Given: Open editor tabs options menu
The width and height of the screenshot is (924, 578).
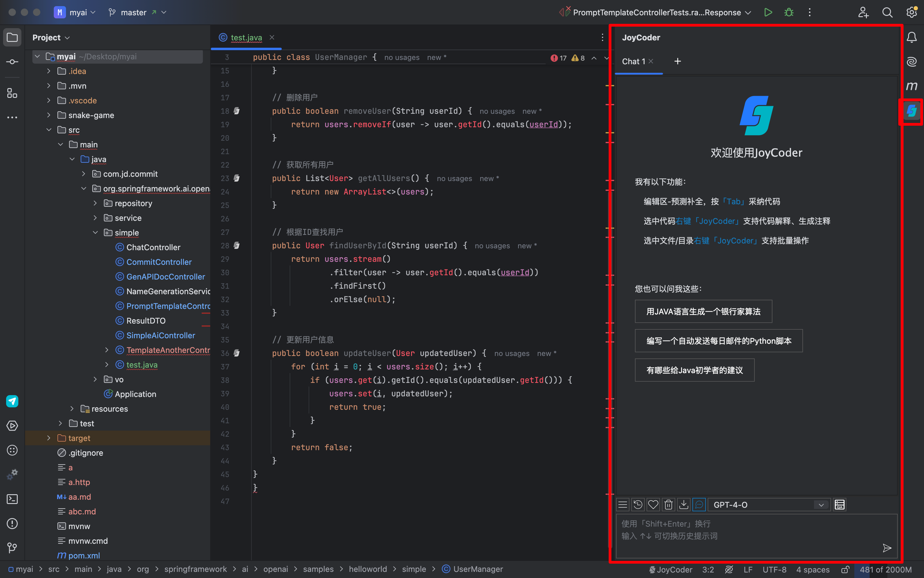Looking at the screenshot, I should (602, 37).
